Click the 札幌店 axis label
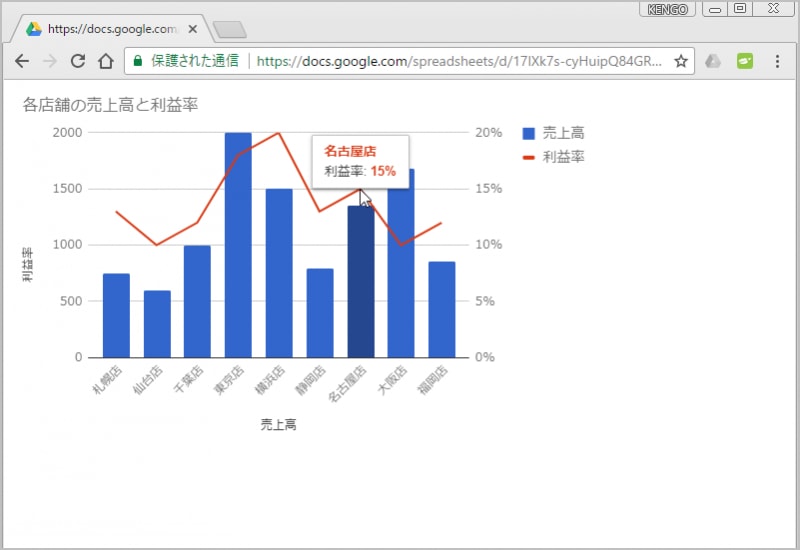This screenshot has height=550, width=800. [107, 380]
